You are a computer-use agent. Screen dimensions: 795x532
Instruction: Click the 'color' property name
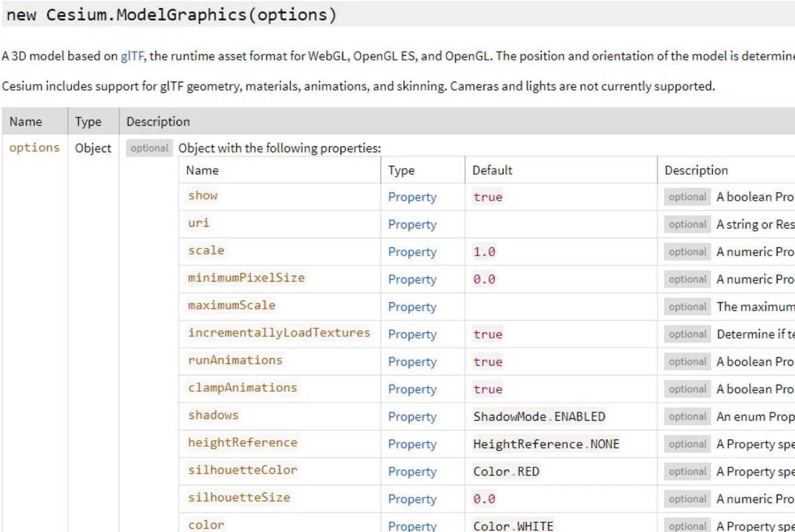pos(206,525)
